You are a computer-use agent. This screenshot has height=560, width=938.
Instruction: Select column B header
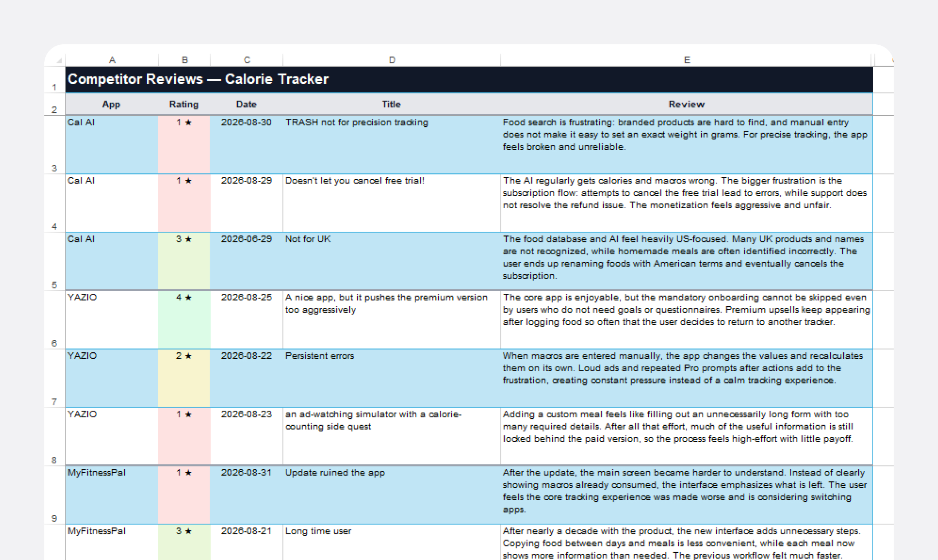(x=184, y=60)
